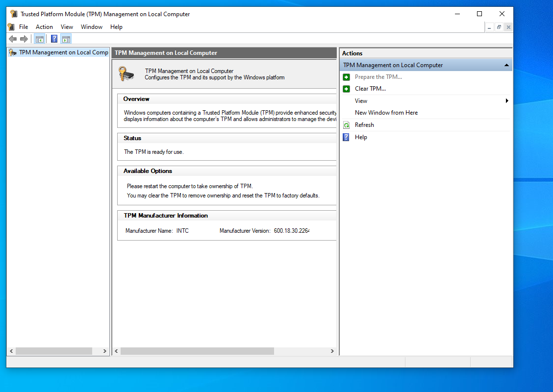
Task: Click center pane horizontal scrollbar thumb
Action: click(197, 351)
